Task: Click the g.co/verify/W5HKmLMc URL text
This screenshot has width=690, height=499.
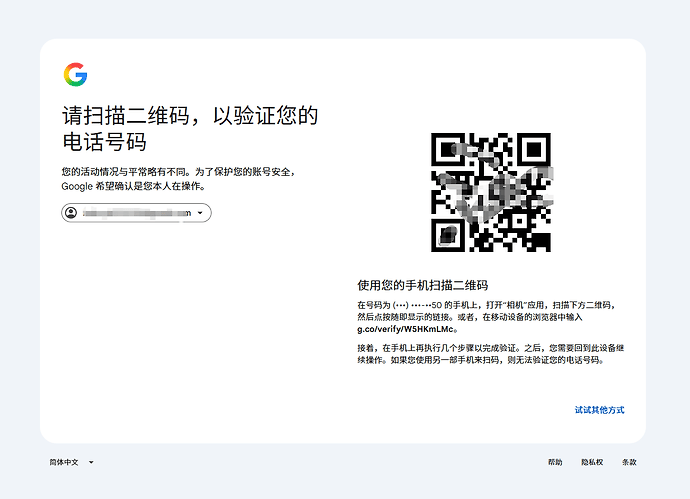Action: [405, 329]
